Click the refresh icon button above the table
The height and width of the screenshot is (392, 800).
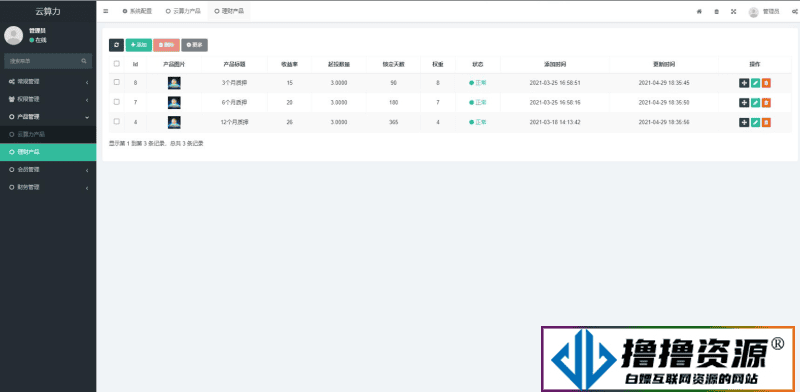coord(116,45)
